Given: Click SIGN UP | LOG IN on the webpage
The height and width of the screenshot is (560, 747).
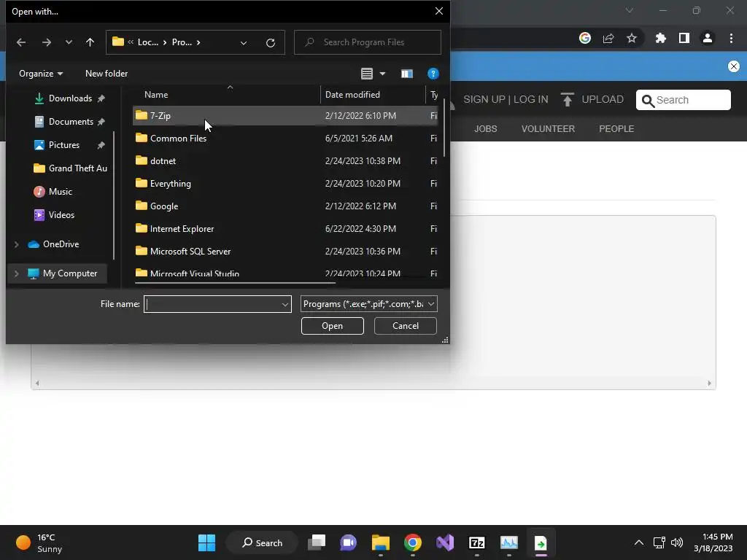Looking at the screenshot, I should click(506, 99).
